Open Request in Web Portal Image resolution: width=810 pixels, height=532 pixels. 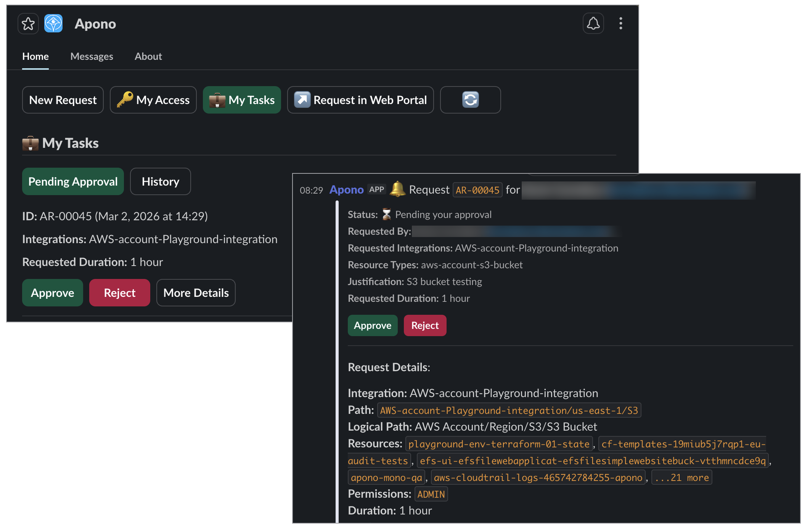(360, 100)
